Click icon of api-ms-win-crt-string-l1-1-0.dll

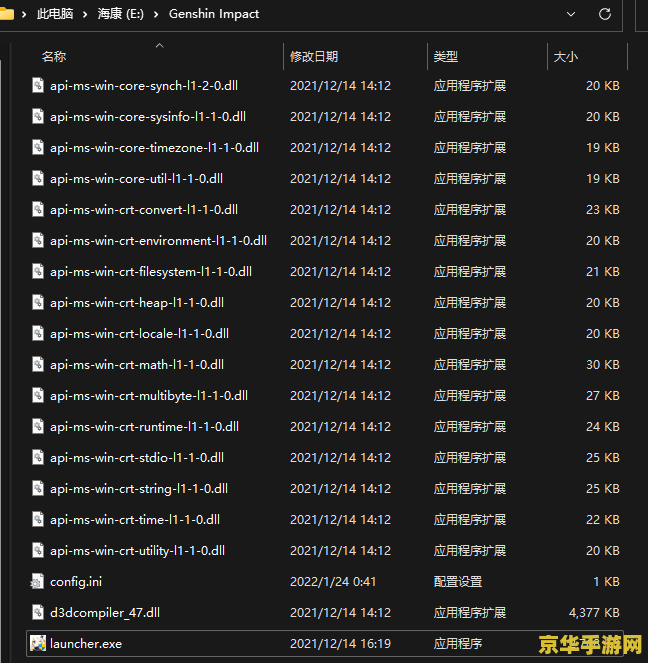point(38,488)
